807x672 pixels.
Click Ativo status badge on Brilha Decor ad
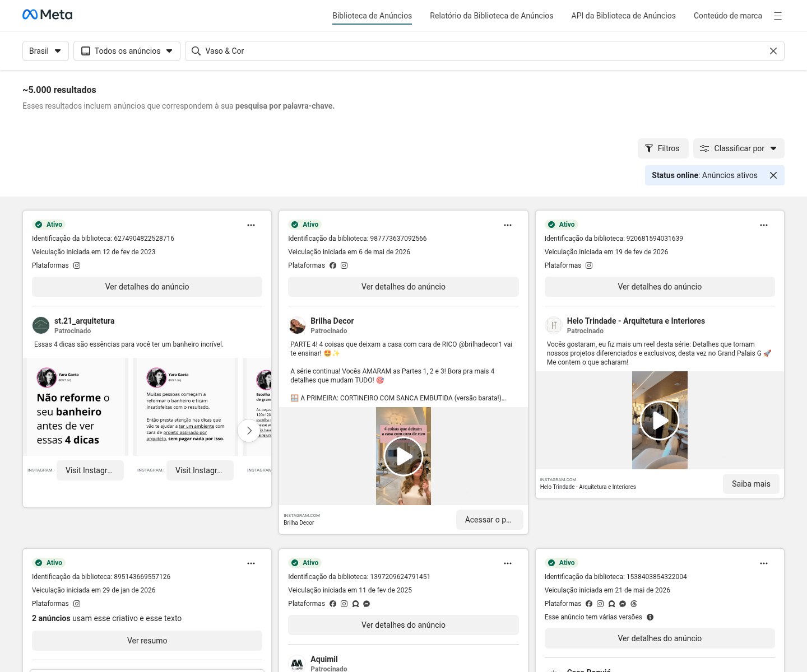305,225
